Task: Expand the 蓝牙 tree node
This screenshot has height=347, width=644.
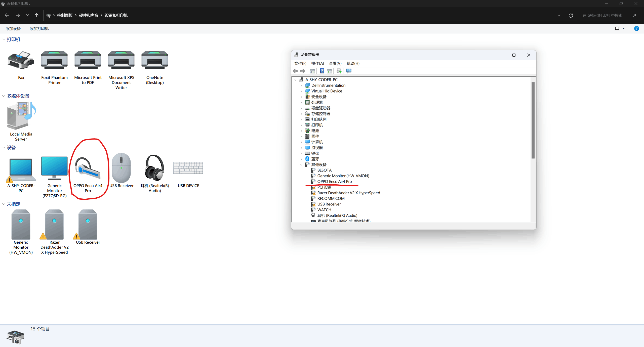Action: tap(301, 159)
